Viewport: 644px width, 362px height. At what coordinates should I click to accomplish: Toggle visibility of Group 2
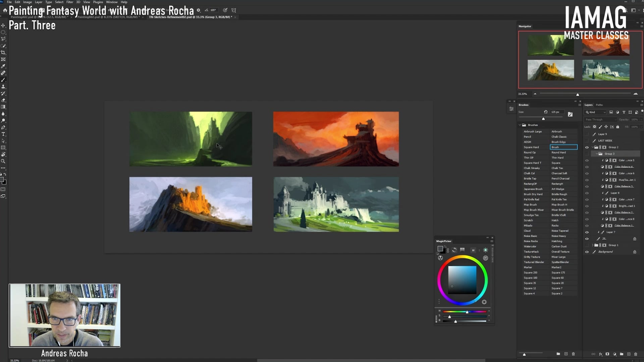click(587, 147)
